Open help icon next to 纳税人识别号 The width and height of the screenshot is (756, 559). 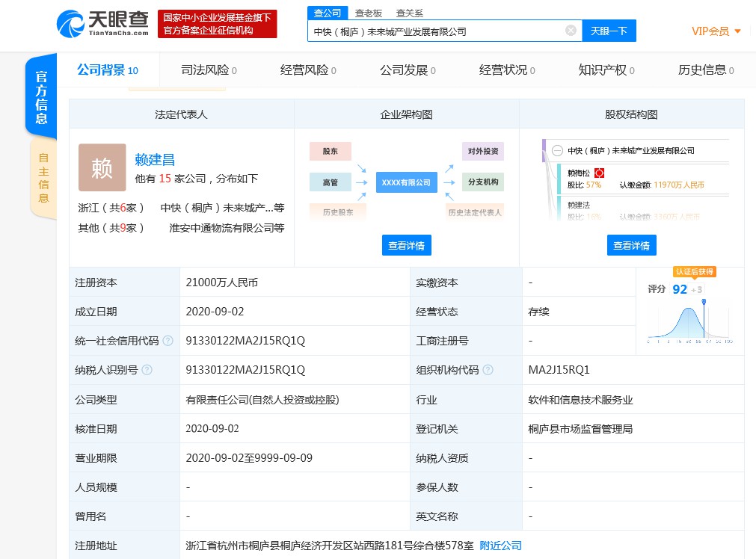(x=147, y=370)
